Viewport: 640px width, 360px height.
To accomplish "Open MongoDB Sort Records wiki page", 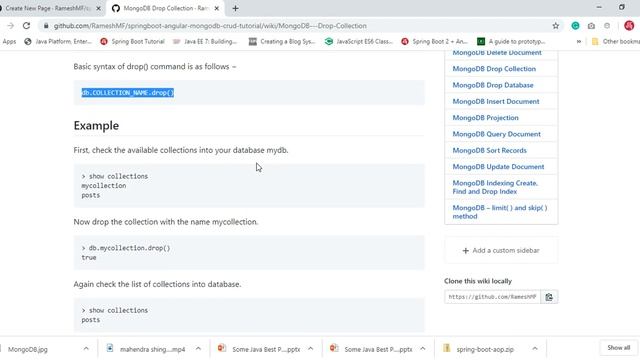I will (489, 150).
